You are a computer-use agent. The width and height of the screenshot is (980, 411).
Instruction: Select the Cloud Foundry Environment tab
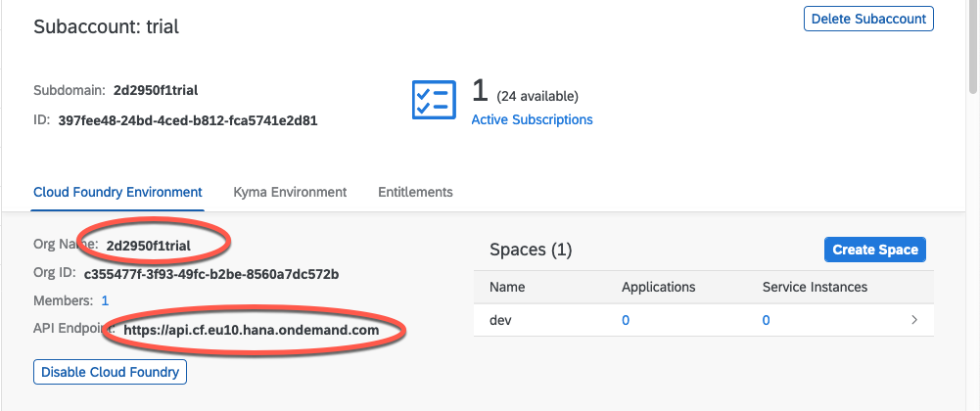[117, 192]
